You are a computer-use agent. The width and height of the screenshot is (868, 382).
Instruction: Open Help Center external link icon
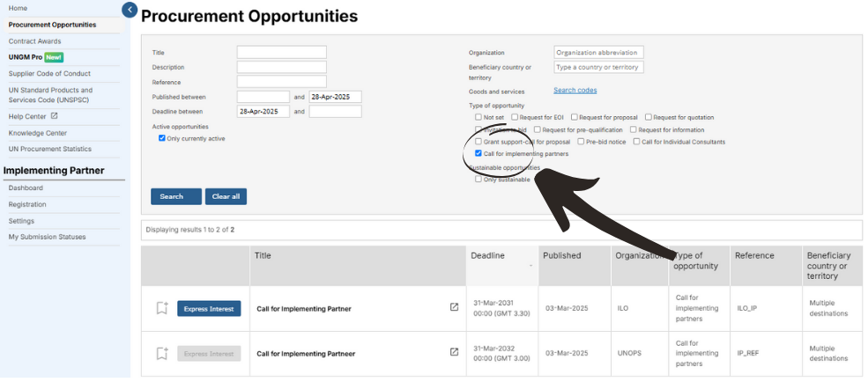tap(54, 117)
